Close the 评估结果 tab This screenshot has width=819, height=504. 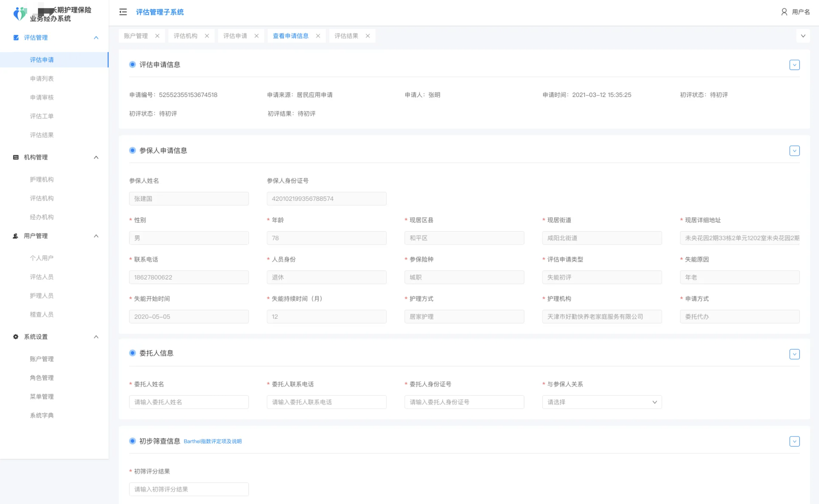(368, 36)
